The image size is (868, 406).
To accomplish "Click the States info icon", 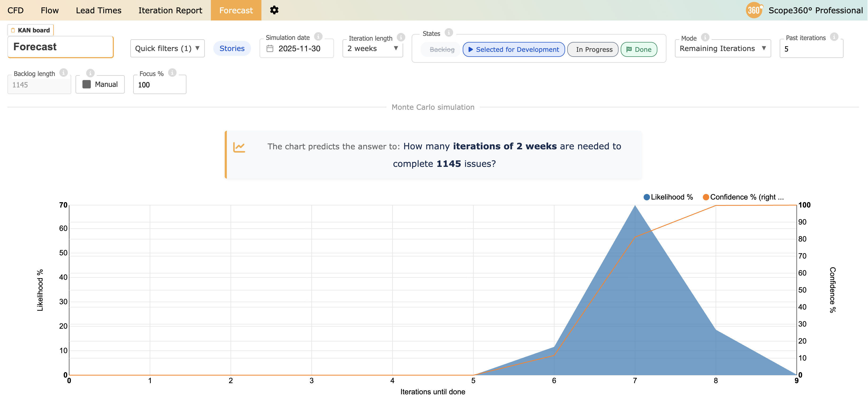I will [x=448, y=32].
